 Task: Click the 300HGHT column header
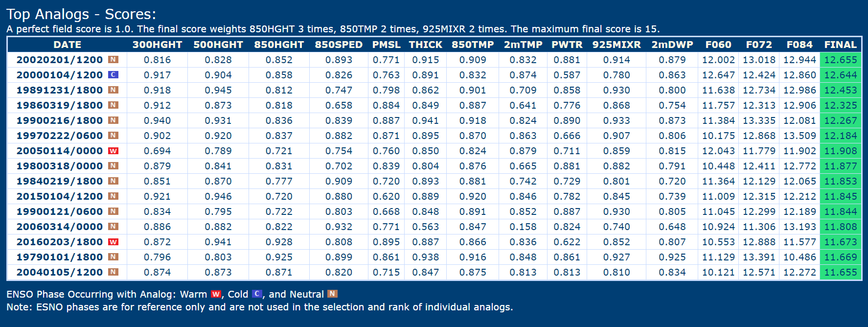click(x=158, y=45)
